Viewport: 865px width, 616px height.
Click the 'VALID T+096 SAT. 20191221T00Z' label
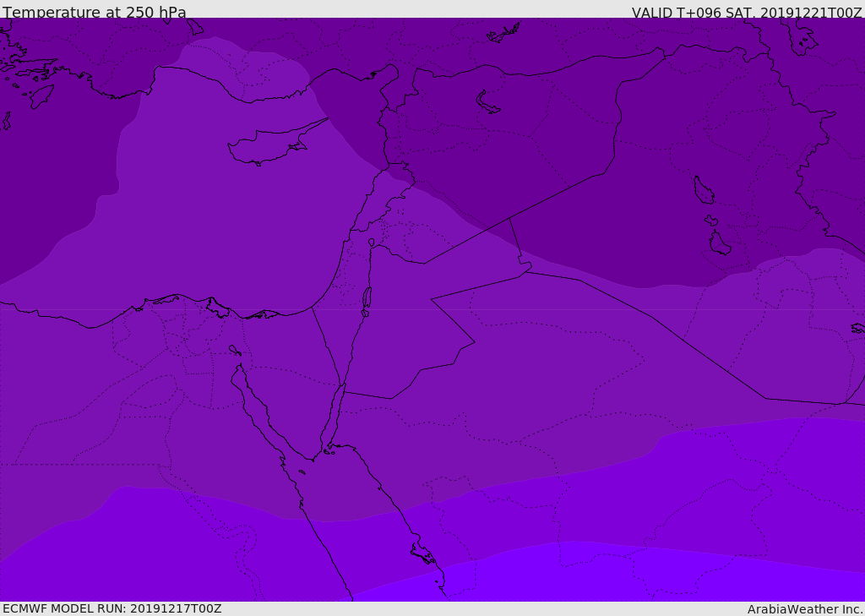point(747,13)
